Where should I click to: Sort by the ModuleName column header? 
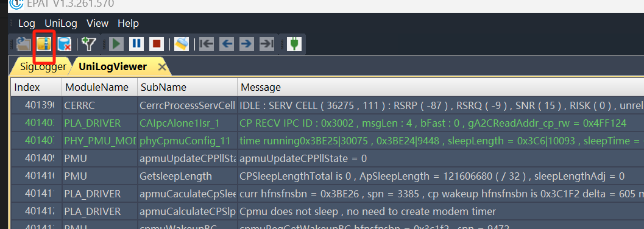coord(99,87)
